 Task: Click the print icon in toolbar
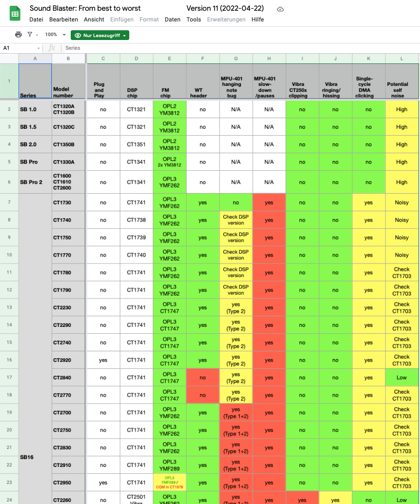[x=19, y=35]
